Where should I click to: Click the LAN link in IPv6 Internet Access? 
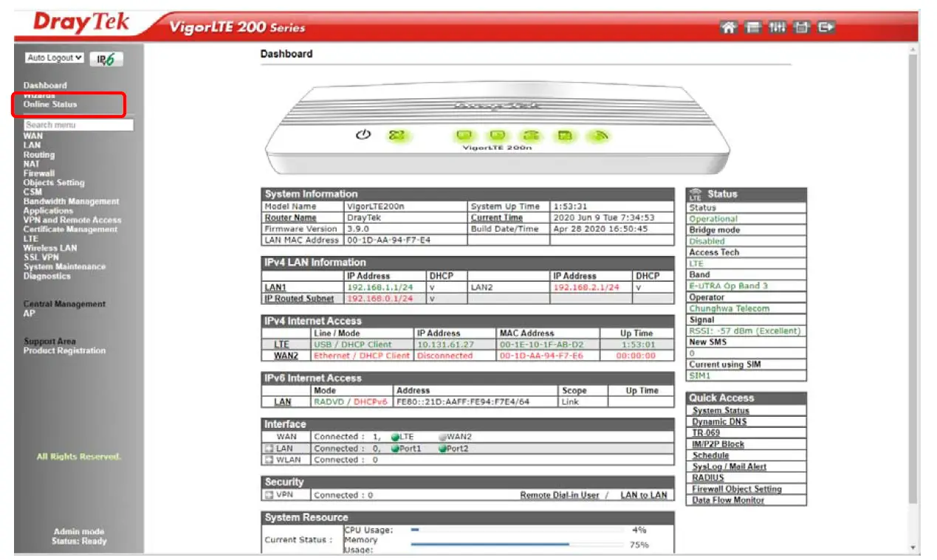(x=282, y=402)
